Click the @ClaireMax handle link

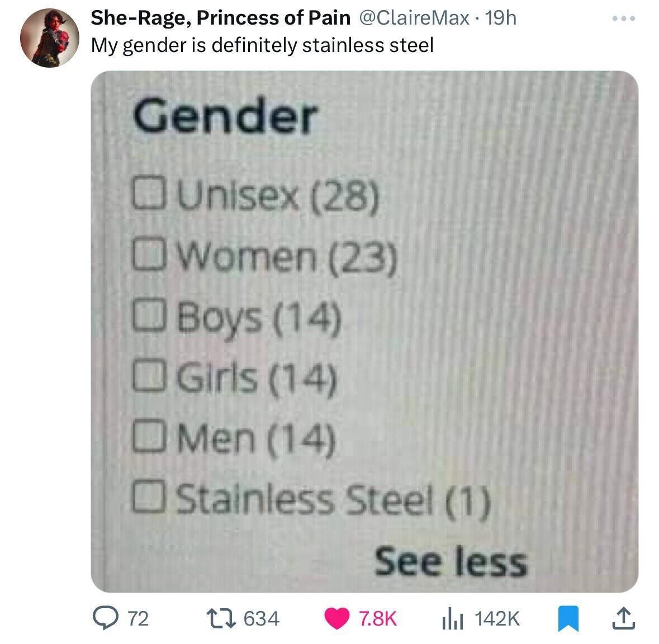click(x=414, y=17)
